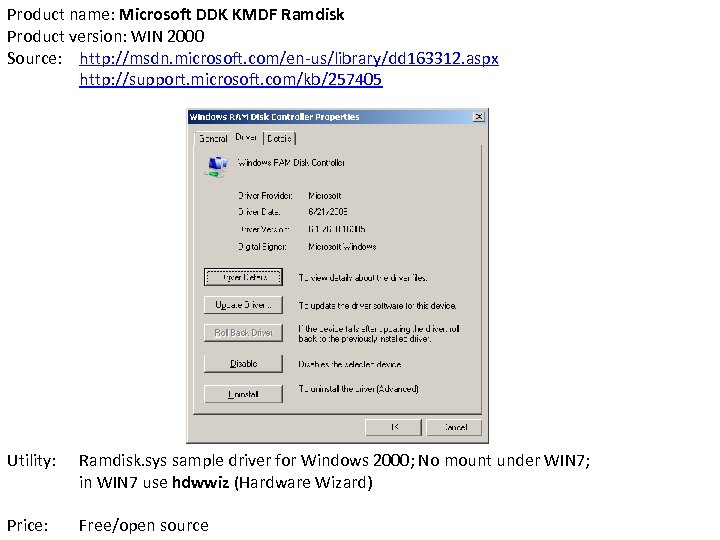Click the product version WIN 2000 text
720x540 pixels.
168,36
